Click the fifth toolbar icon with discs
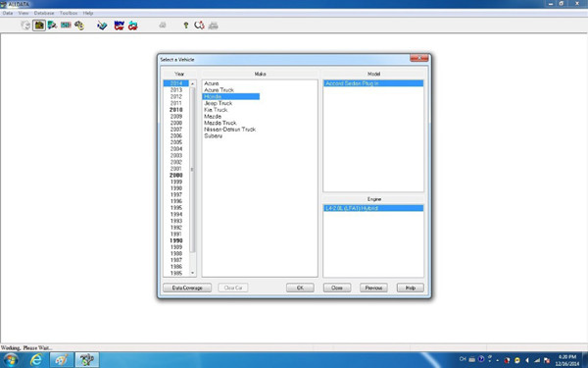 (x=79, y=26)
